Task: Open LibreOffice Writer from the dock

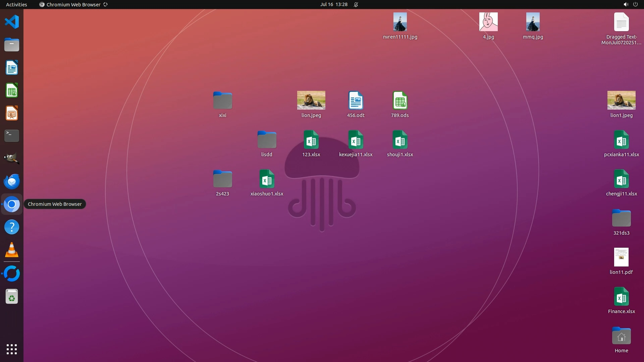Action: pos(12,68)
